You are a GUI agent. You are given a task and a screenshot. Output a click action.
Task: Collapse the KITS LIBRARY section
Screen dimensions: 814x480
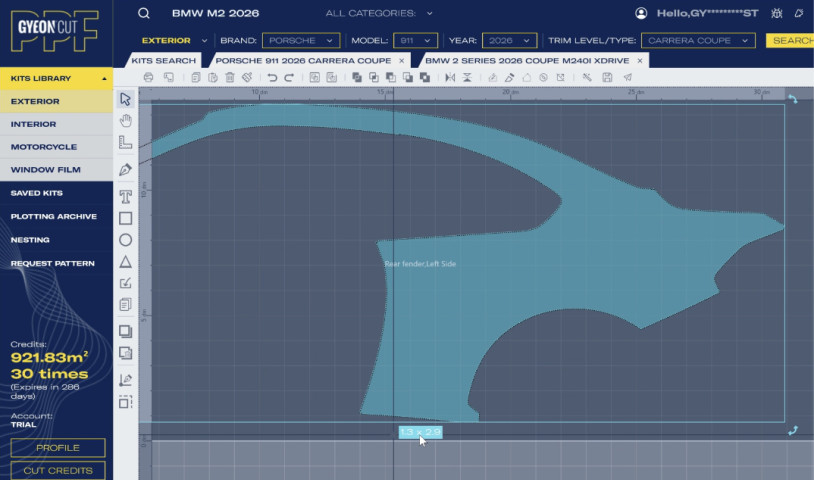click(56, 78)
